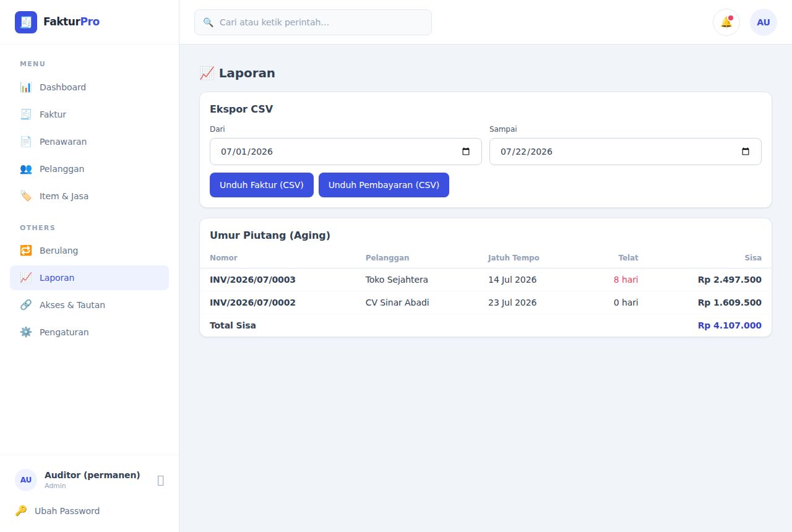Focus the Cari search field
The width and height of the screenshot is (792, 532).
pyautogui.click(x=313, y=22)
